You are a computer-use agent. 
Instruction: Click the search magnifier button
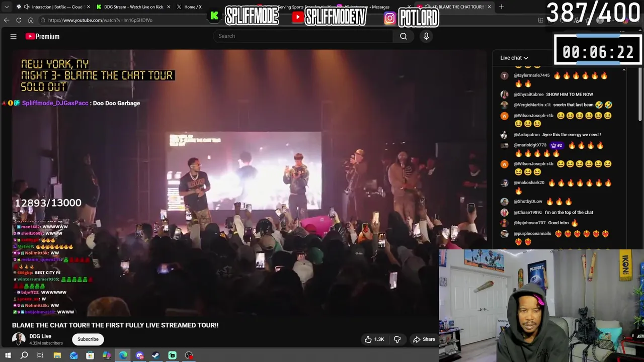pos(404,36)
